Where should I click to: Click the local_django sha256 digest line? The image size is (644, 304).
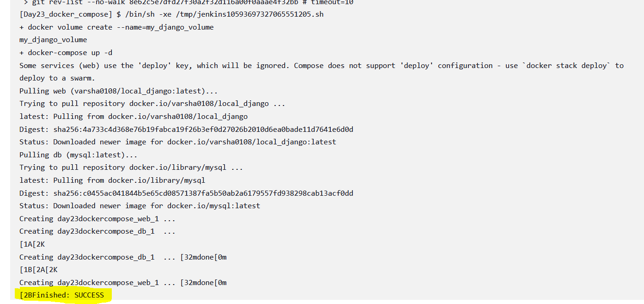[x=186, y=130]
